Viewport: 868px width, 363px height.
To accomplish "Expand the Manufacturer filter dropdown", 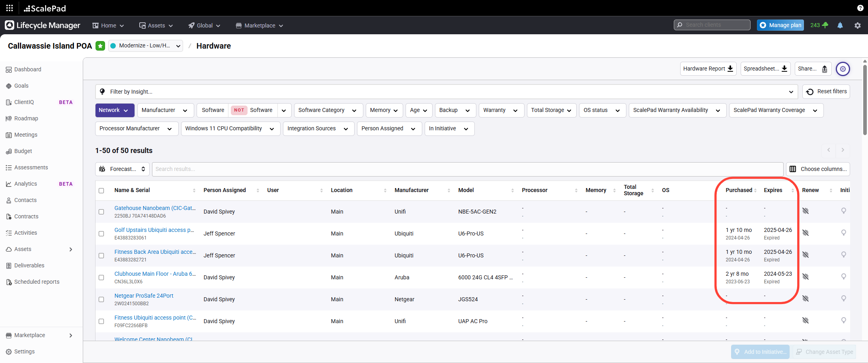I will [x=165, y=110].
